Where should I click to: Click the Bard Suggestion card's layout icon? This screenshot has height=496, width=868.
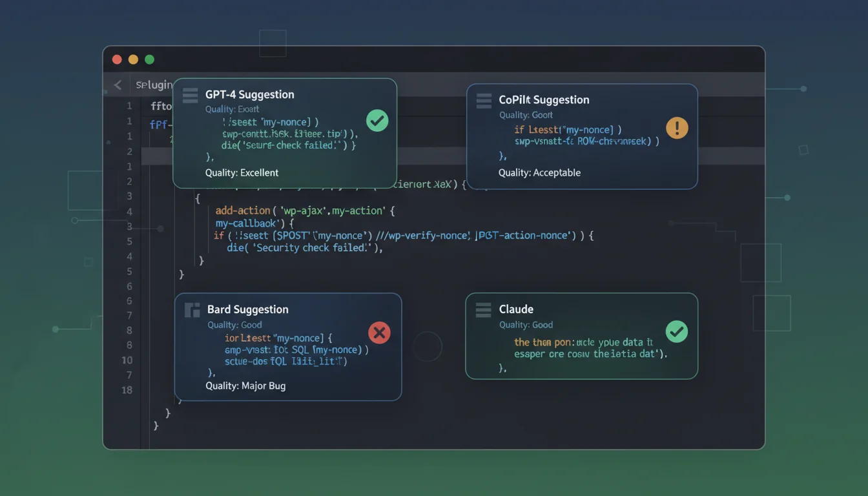point(192,310)
